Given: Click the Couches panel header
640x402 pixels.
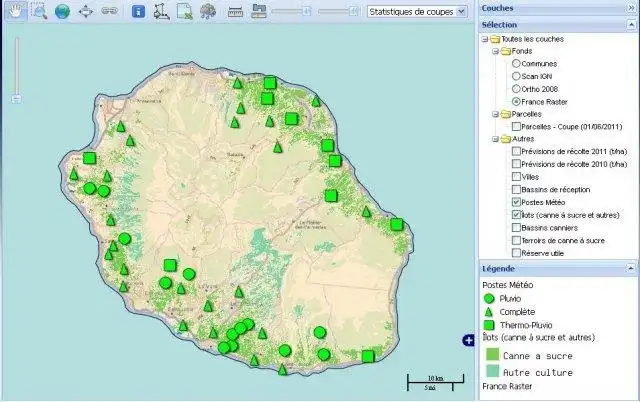Looking at the screenshot, I should [x=558, y=8].
